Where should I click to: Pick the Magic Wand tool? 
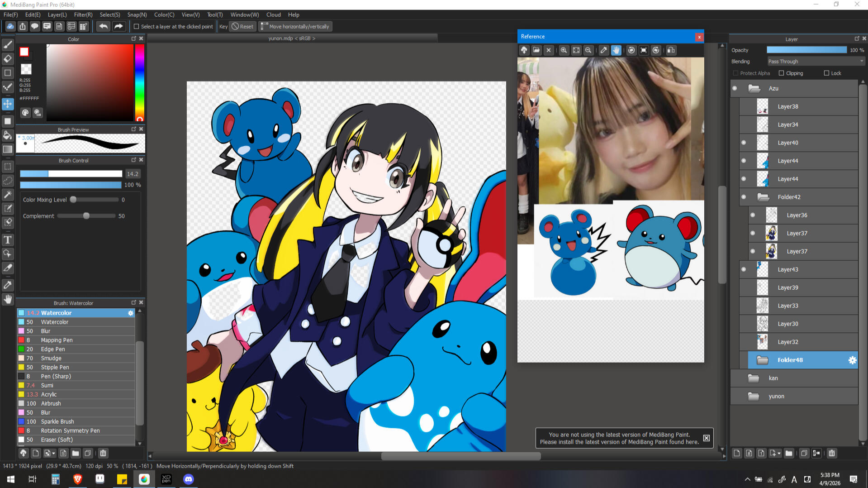(8, 195)
